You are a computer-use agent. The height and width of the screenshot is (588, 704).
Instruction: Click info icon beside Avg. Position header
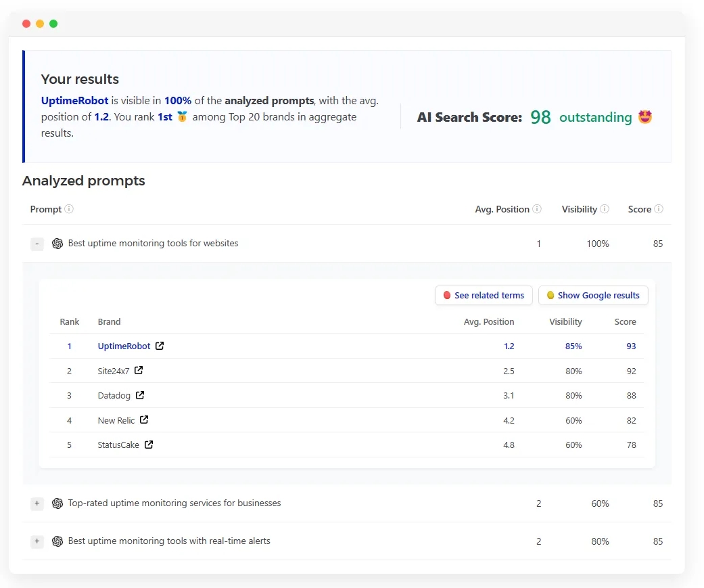tap(537, 209)
